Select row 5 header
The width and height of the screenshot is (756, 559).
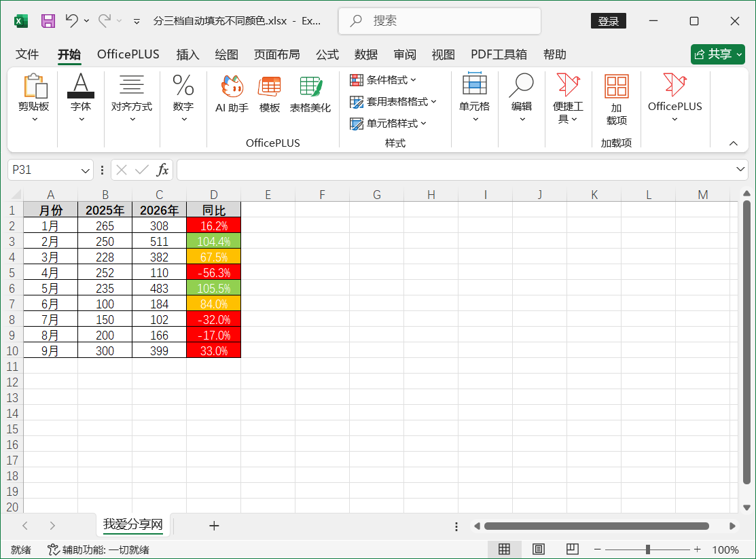(x=12, y=272)
